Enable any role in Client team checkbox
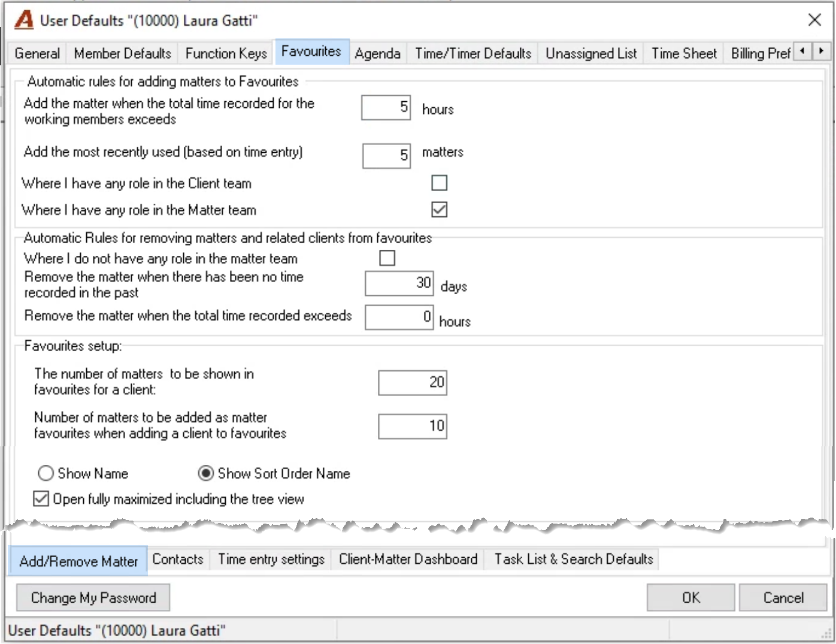Viewport: 836px width, 644px height. click(x=440, y=183)
